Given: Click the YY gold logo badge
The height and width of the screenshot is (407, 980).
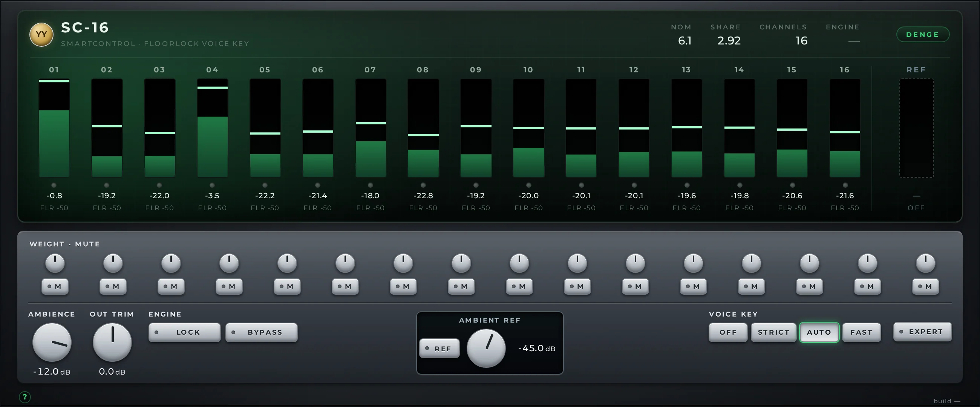Looking at the screenshot, I should tap(41, 34).
